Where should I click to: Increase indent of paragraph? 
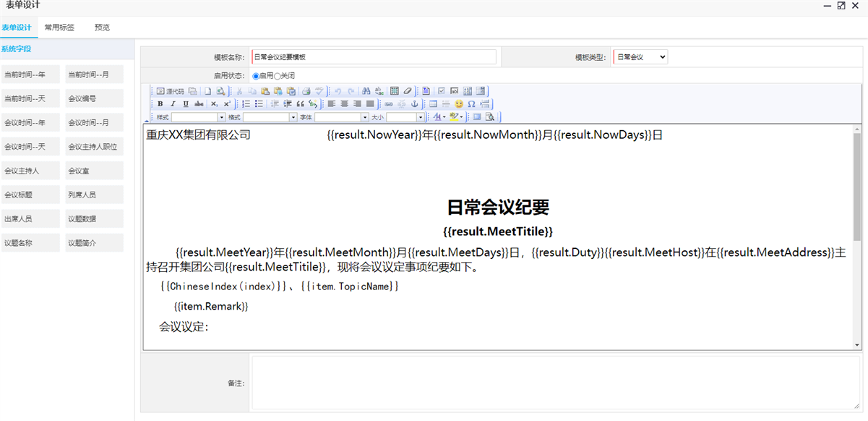(287, 104)
